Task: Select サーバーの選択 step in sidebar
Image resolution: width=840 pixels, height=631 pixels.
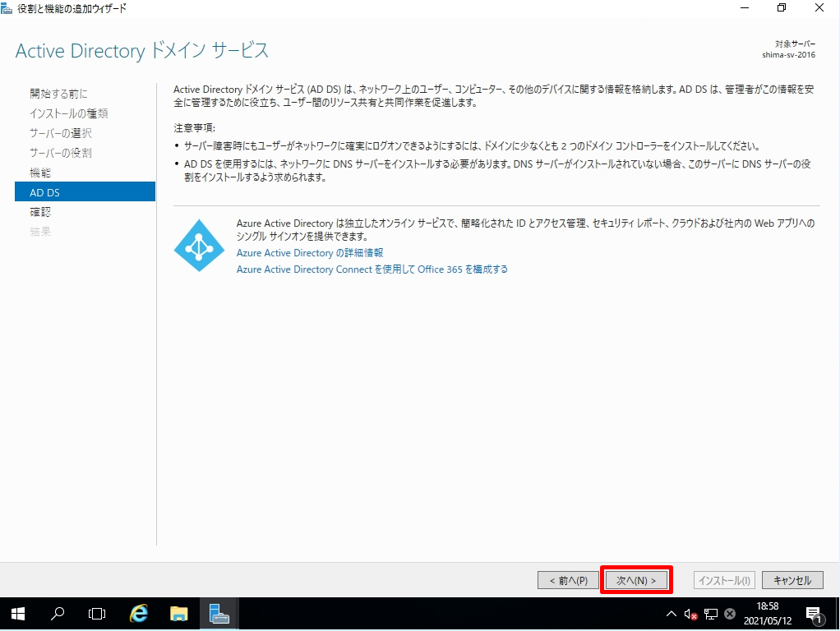Action: pos(61,133)
